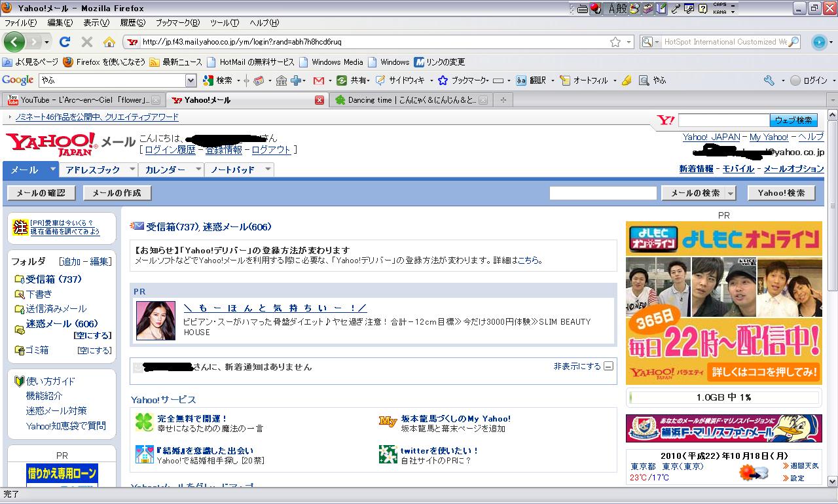This screenshot has width=838, height=504.
Task: Open the Google Toolbar search history dropdown
Action: (x=191, y=81)
